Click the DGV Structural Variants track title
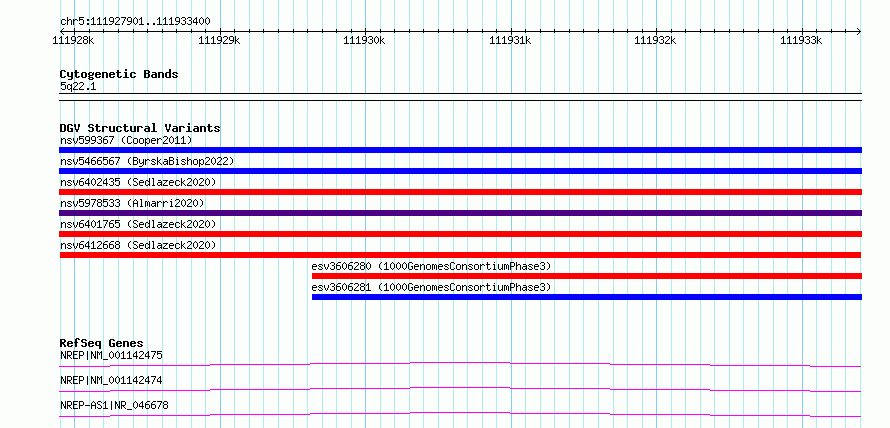This screenshot has width=890, height=428. [140, 128]
